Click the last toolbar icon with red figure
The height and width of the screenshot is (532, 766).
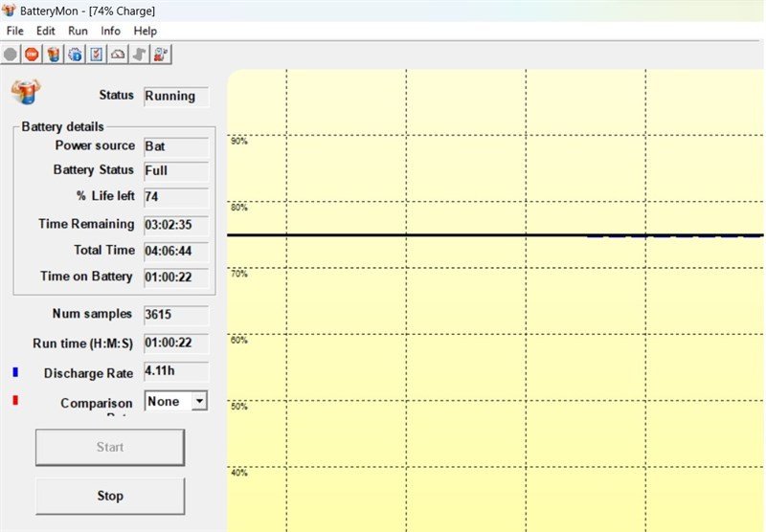pyautogui.click(x=161, y=55)
